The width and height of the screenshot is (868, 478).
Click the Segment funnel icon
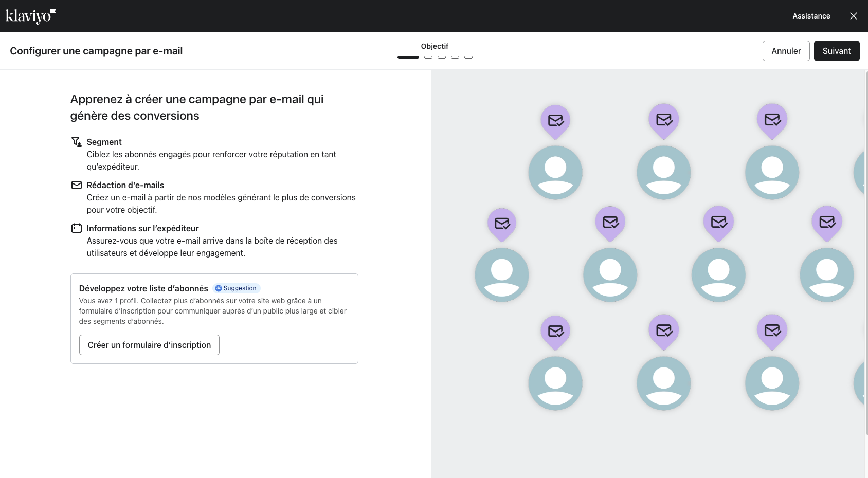coord(76,142)
